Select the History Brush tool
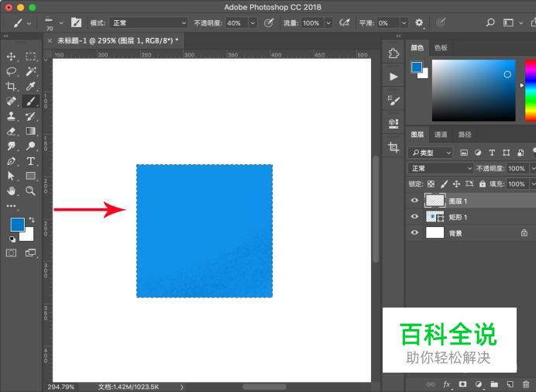 31,116
